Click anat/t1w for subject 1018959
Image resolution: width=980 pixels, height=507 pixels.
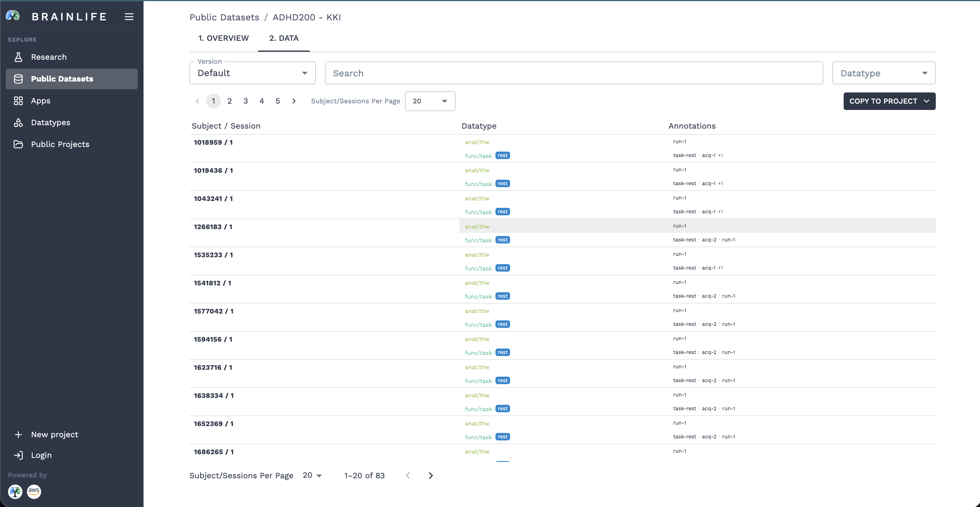[x=477, y=142]
